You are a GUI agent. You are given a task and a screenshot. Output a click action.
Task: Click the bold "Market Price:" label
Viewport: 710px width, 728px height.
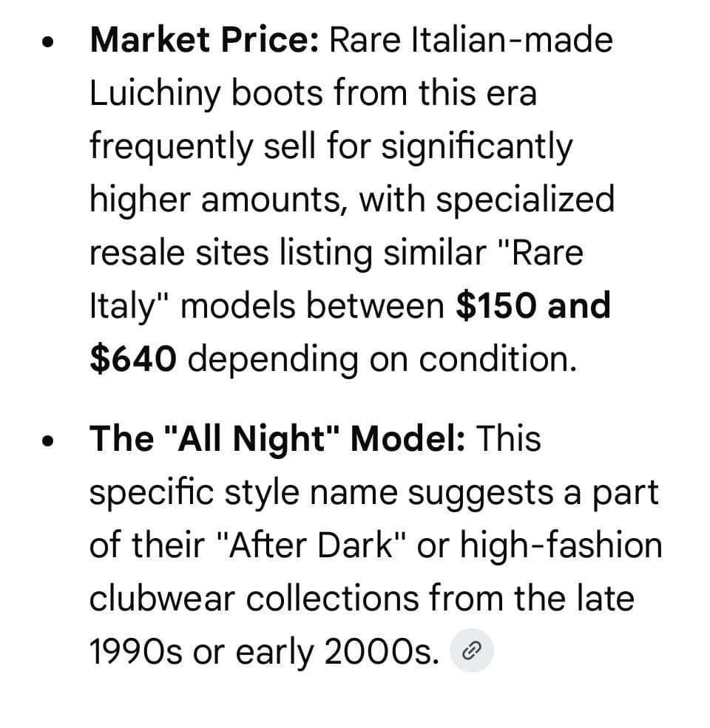(204, 39)
